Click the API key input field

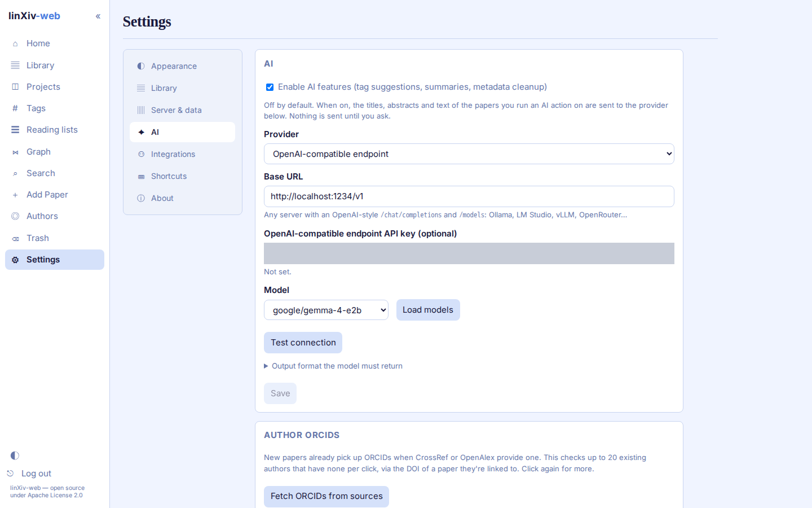coord(469,253)
